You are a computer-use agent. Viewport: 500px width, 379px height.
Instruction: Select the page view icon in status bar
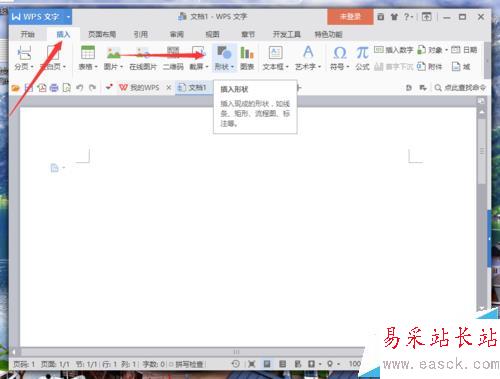tap(267, 364)
